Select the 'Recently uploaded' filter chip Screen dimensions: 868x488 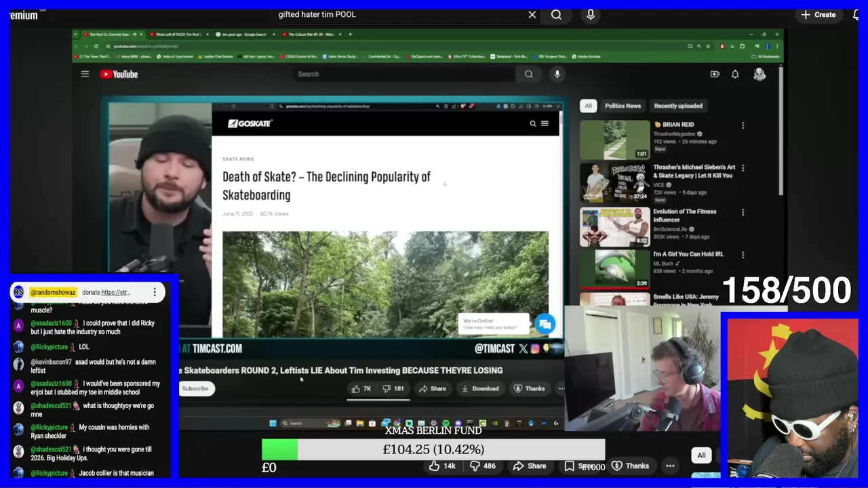(x=678, y=106)
